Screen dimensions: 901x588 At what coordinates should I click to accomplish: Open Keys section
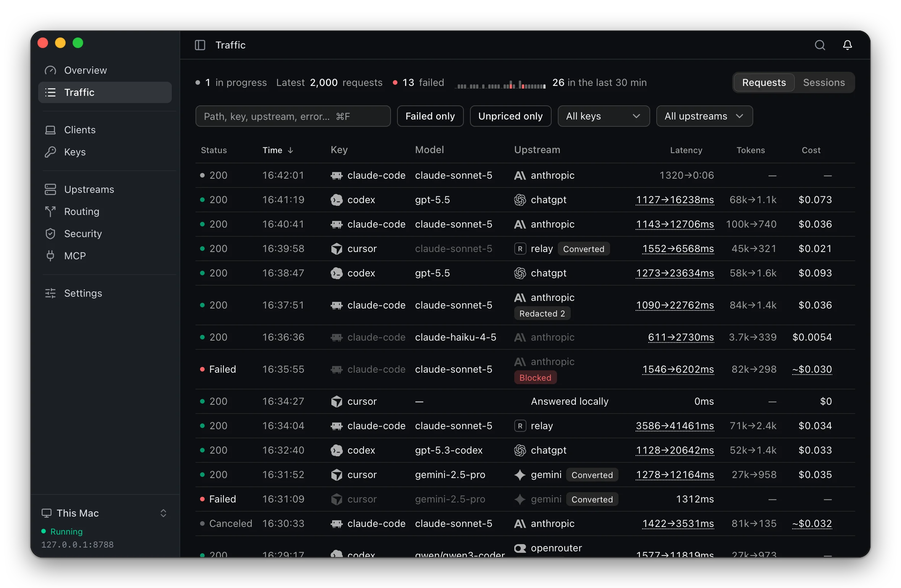coord(105,152)
